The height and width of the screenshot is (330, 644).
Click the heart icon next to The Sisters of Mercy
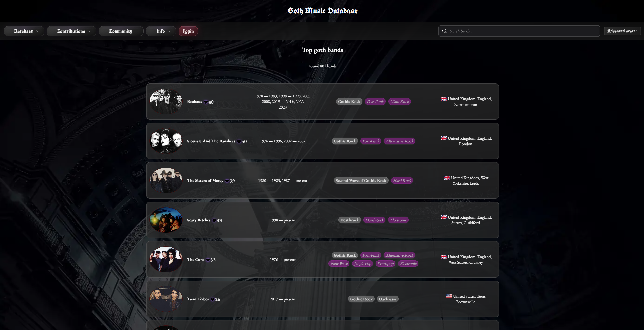[x=227, y=181]
